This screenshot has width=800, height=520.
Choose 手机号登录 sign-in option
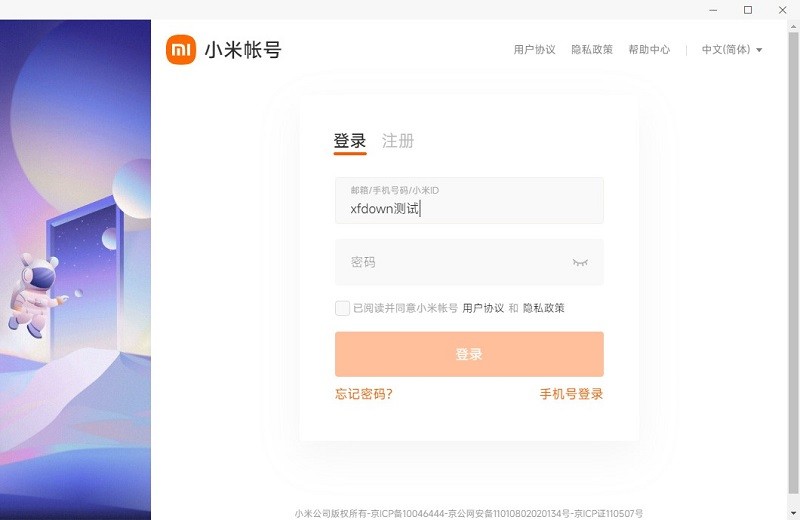[x=571, y=394]
